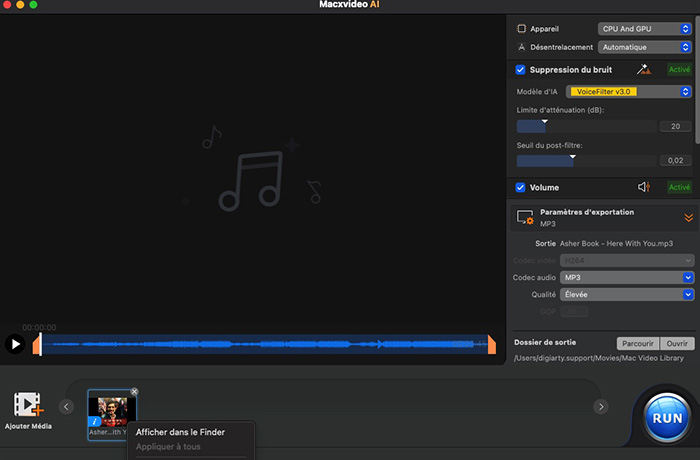Image resolution: width=700 pixels, height=460 pixels.
Task: Toggle the Activé badge for Suppression du bruit
Action: pyautogui.click(x=679, y=70)
